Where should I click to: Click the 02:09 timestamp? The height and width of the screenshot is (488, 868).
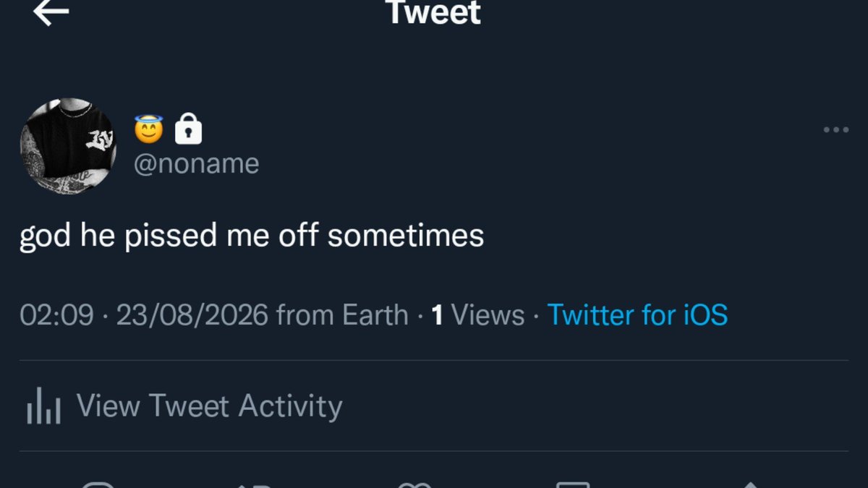pyautogui.click(x=56, y=315)
